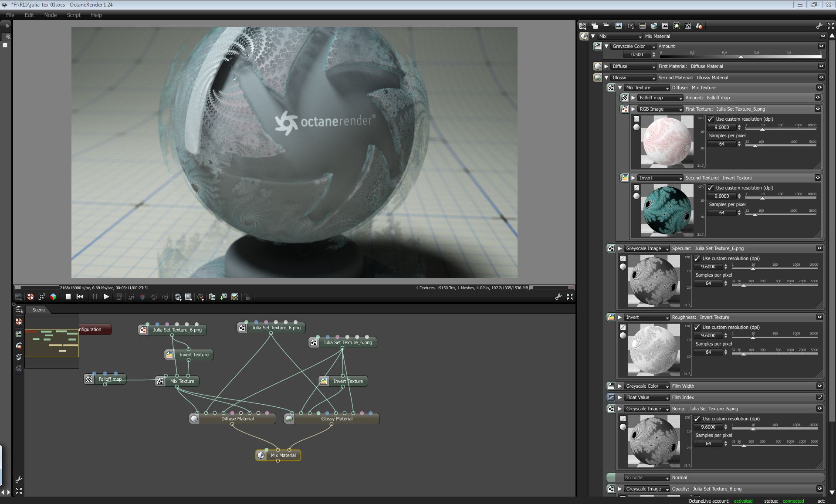Click the Amount greyscale slider handle
Screen dimensions: 836x504
[741, 57]
